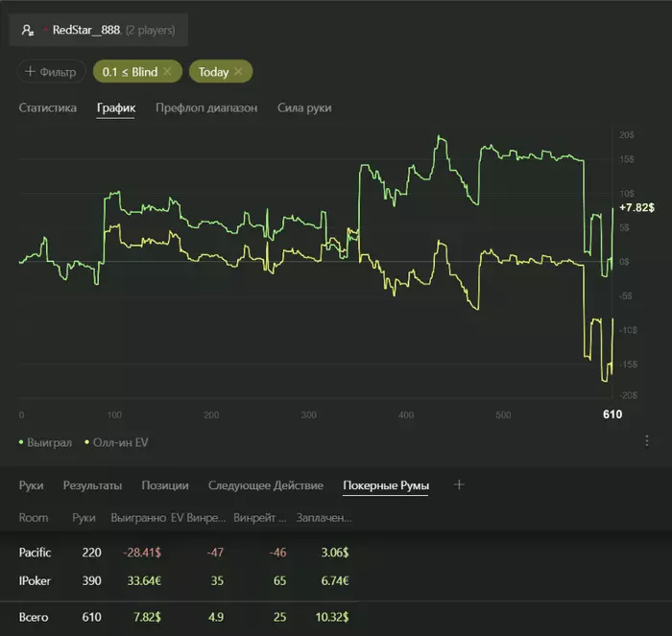Switch to the Статистика tab
Image resolution: width=672 pixels, height=636 pixels.
tap(47, 107)
